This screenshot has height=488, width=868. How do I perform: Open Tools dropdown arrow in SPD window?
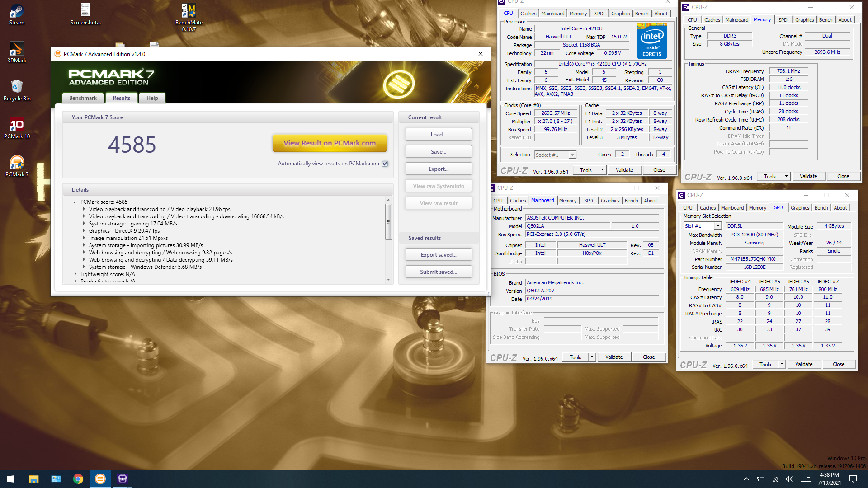tap(782, 364)
